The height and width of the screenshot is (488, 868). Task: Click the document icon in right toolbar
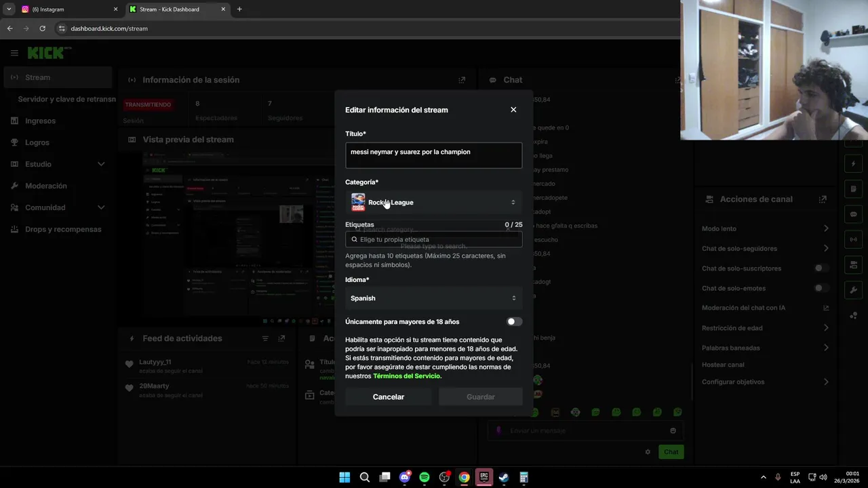854,189
